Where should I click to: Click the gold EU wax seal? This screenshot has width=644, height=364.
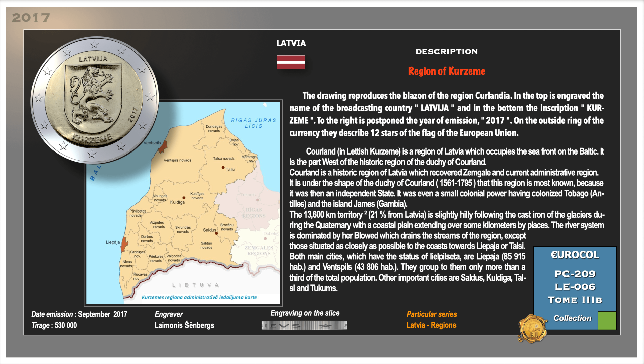pos(533,328)
